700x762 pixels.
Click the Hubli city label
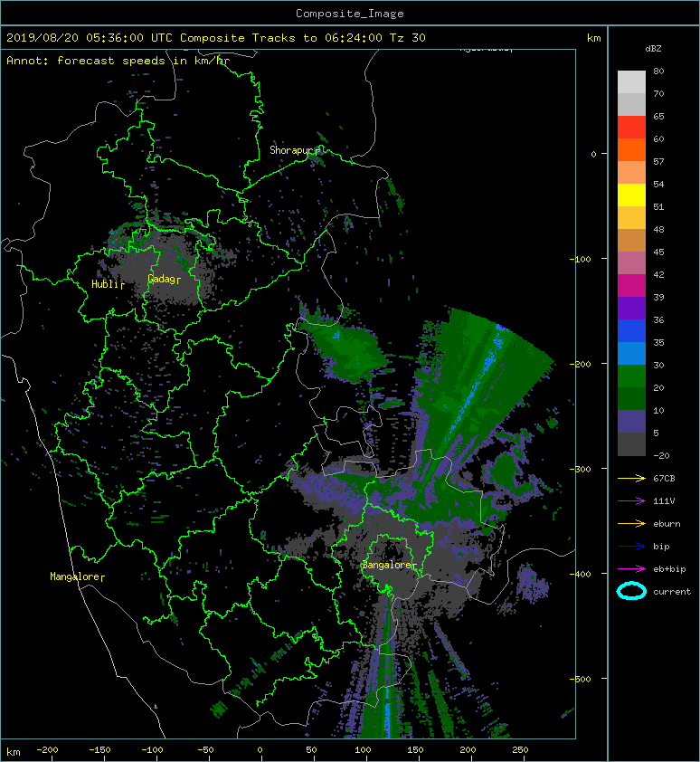click(x=106, y=284)
